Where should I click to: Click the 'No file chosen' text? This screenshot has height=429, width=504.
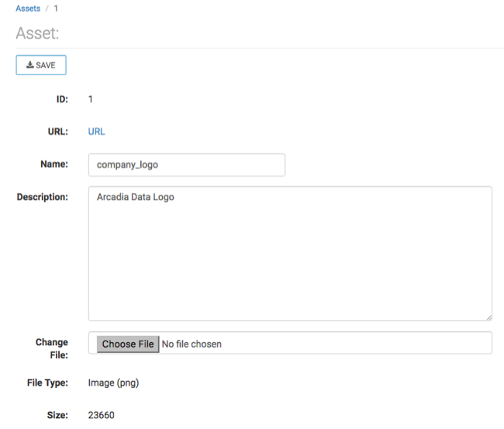point(192,344)
